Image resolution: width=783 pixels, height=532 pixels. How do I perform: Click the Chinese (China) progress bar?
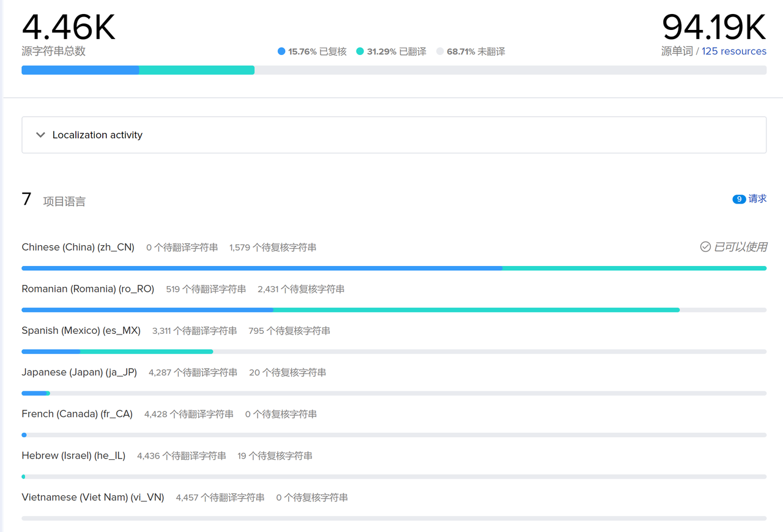pyautogui.click(x=394, y=268)
